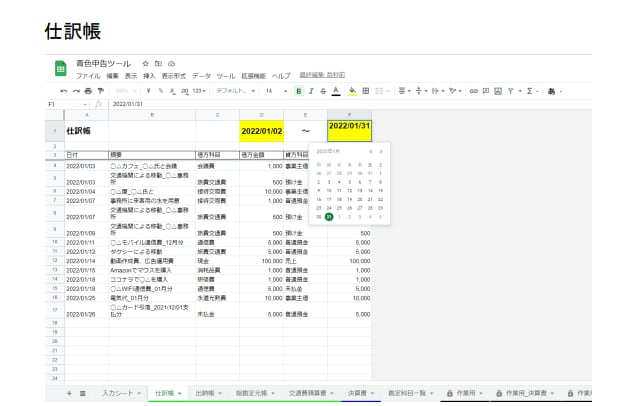The height and width of the screenshot is (406, 628).
Task: Open the fill color picker
Action: pos(352,91)
